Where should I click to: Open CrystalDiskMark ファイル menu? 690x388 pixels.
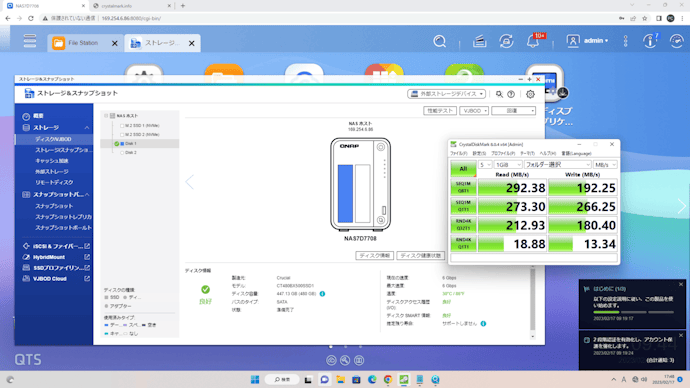[459, 154]
